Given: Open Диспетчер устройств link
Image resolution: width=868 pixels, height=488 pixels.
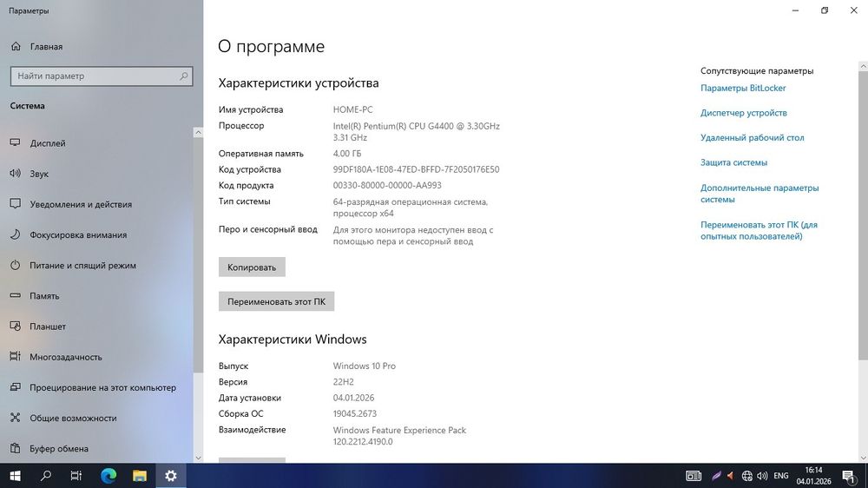Looking at the screenshot, I should 744,113.
